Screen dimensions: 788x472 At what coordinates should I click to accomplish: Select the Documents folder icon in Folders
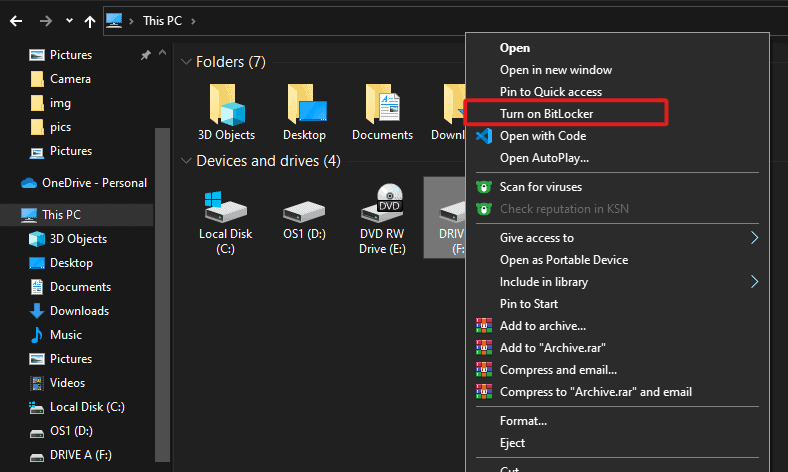(x=382, y=104)
